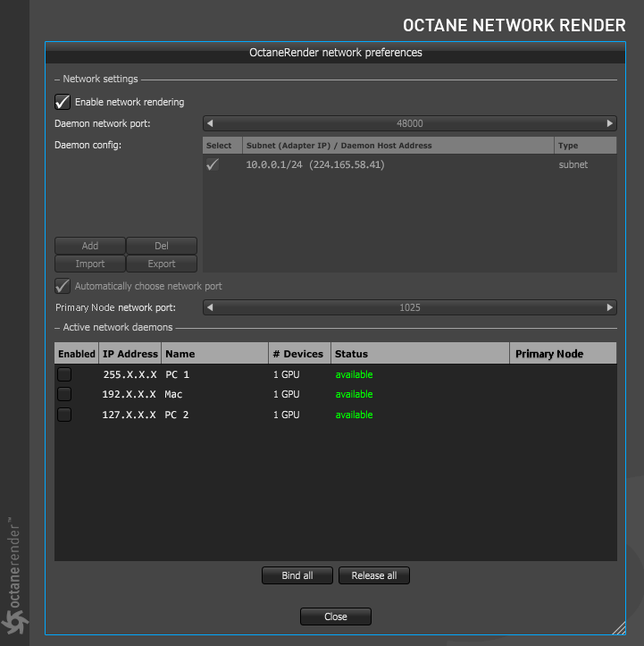Increase Primary Node network port with right arrow
Image resolution: width=644 pixels, height=646 pixels.
point(609,307)
